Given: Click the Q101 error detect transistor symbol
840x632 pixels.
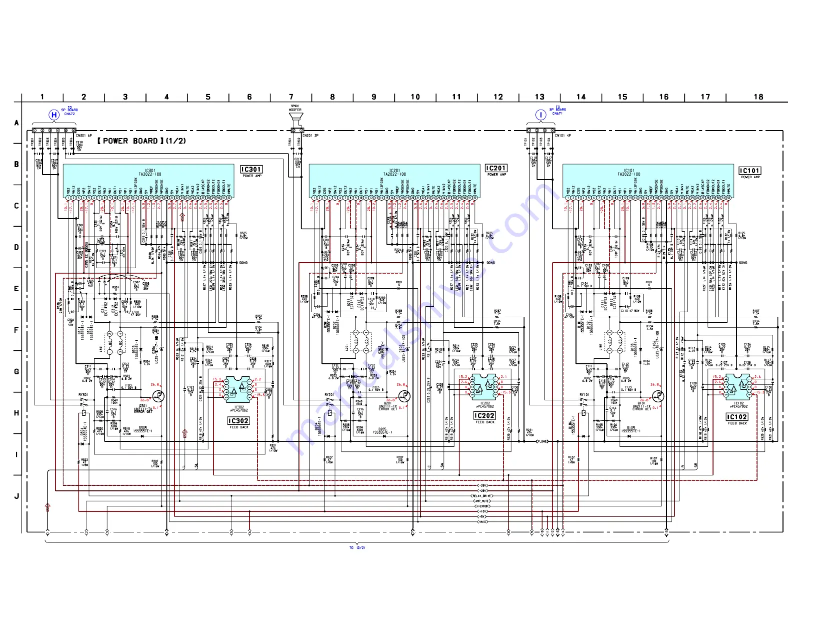Looking at the screenshot, I should click(x=658, y=396).
